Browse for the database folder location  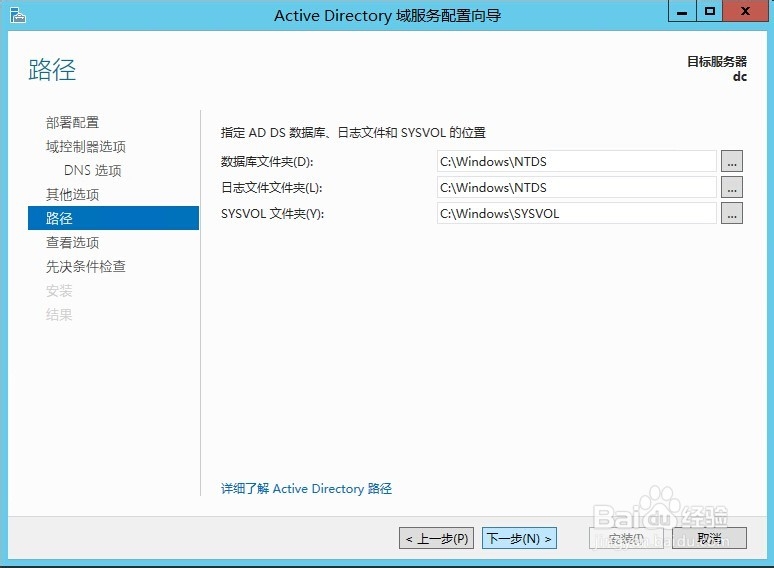click(x=732, y=161)
